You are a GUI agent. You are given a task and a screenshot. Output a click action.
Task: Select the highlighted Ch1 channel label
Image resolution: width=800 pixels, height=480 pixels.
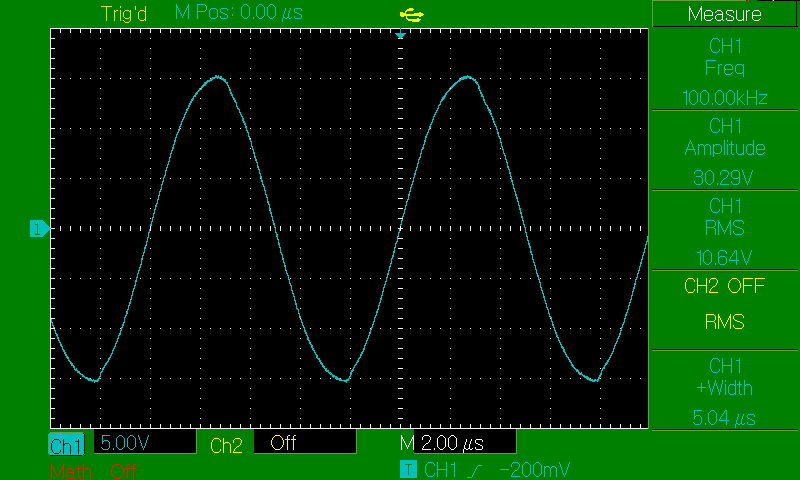pos(67,445)
